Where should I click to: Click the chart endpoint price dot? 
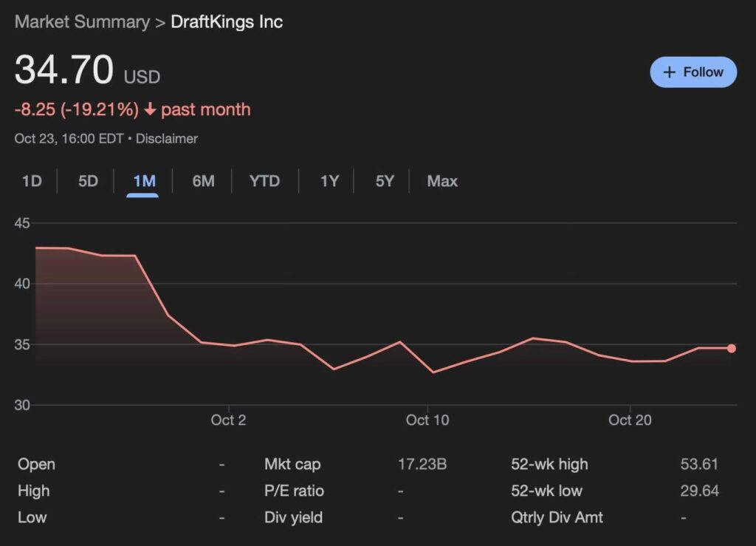730,347
